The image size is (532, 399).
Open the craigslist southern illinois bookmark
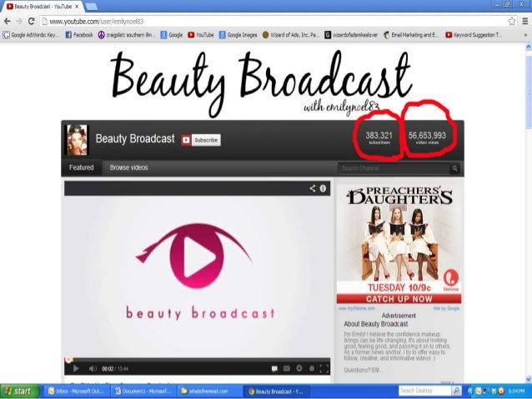pyautogui.click(x=126, y=35)
